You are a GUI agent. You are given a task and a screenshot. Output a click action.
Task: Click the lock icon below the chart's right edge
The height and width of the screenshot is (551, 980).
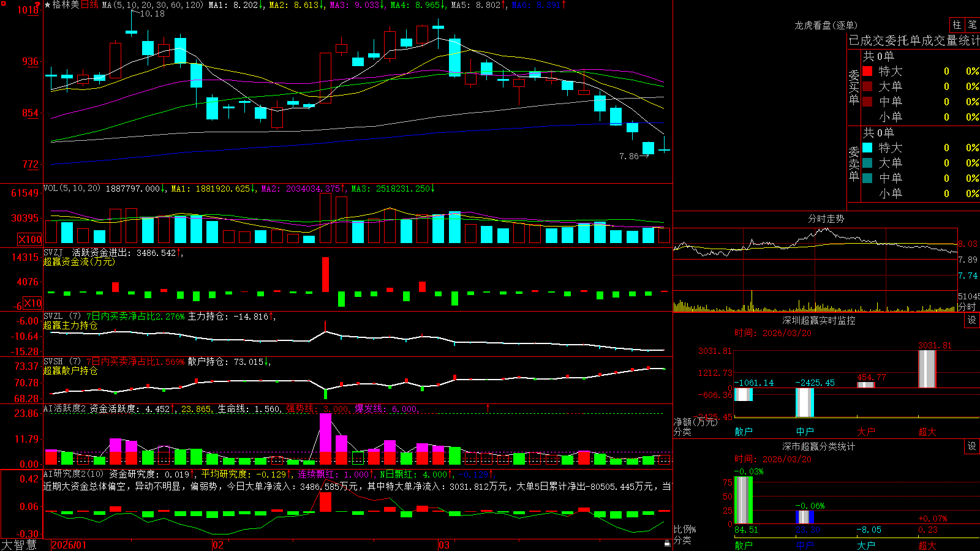[x=667, y=543]
